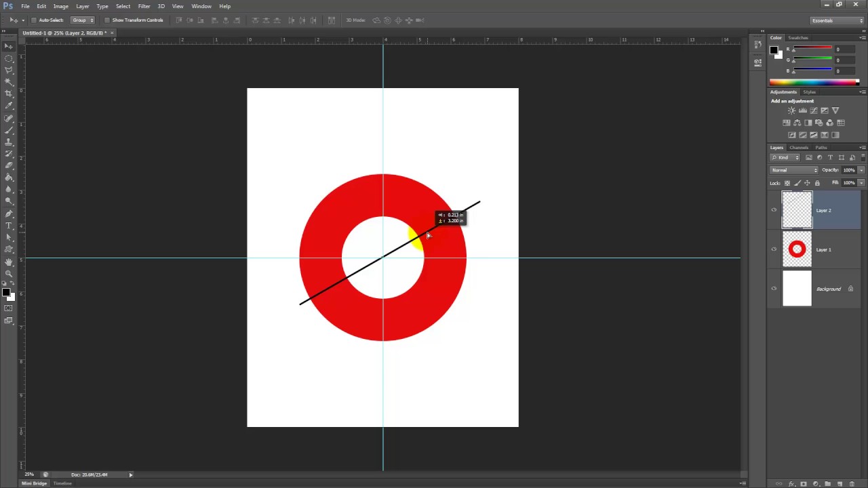868x488 pixels.
Task: Select the Paint Bucket tool
Action: 8,178
